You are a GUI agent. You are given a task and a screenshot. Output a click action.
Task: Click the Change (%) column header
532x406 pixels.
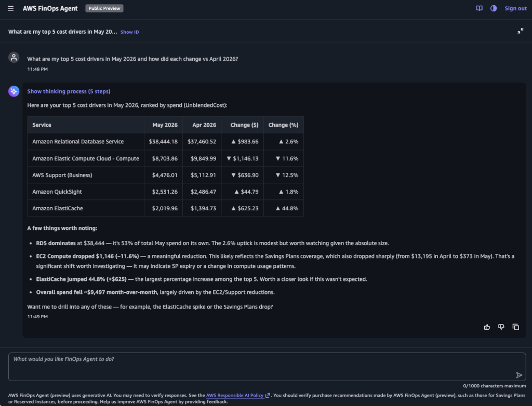[283, 125]
